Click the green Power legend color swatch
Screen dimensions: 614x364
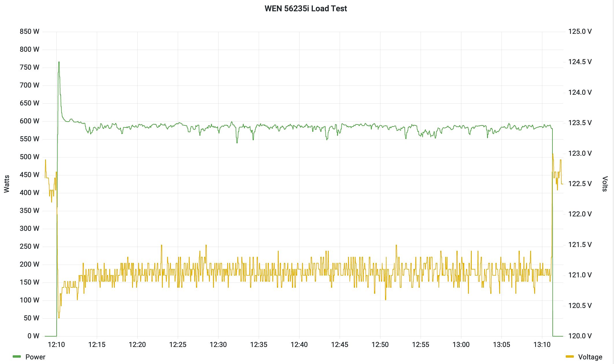pos(17,357)
